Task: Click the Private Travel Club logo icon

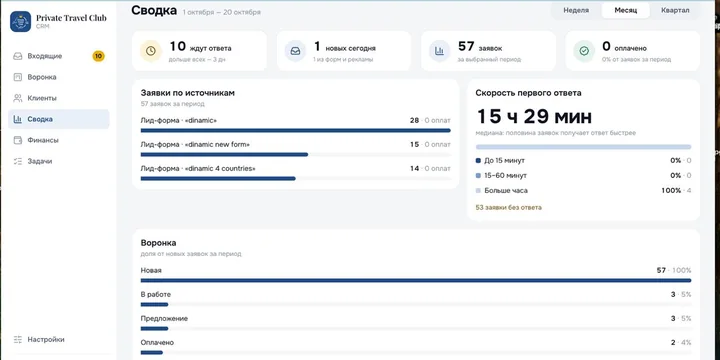Action: pos(21,22)
